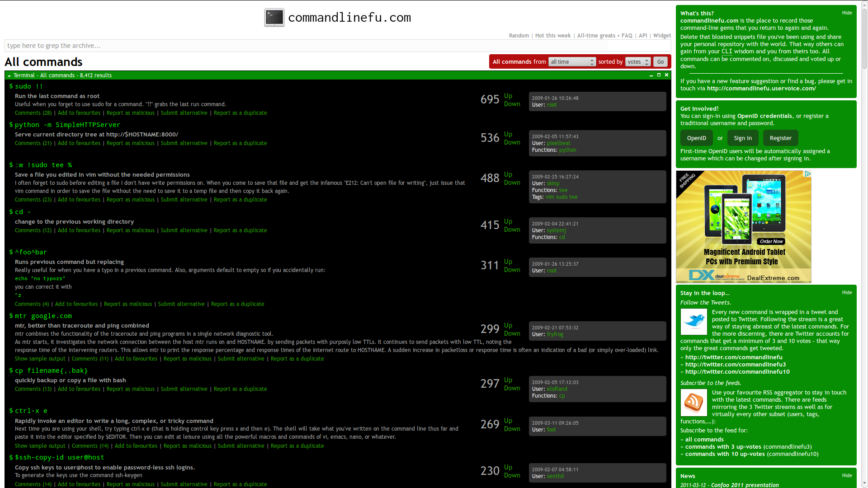Open the 'all time' period dropdown
Image resolution: width=868 pixels, height=488 pixels.
pyautogui.click(x=572, y=62)
